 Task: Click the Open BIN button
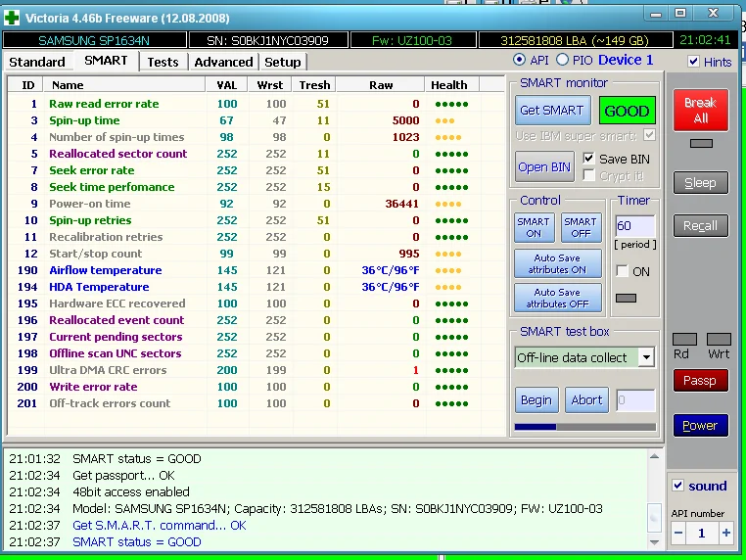(544, 166)
